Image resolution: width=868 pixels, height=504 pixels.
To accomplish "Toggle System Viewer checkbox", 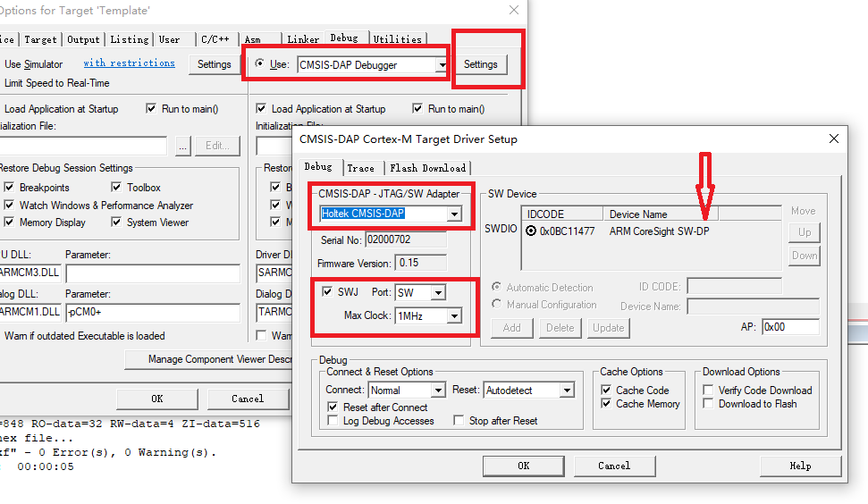I will pos(116,222).
